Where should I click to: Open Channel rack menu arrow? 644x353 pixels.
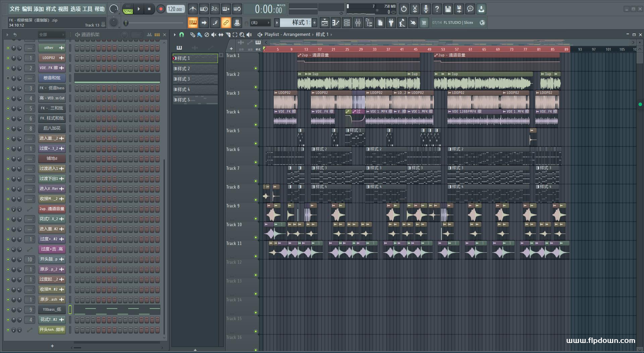pyautogui.click(x=7, y=35)
